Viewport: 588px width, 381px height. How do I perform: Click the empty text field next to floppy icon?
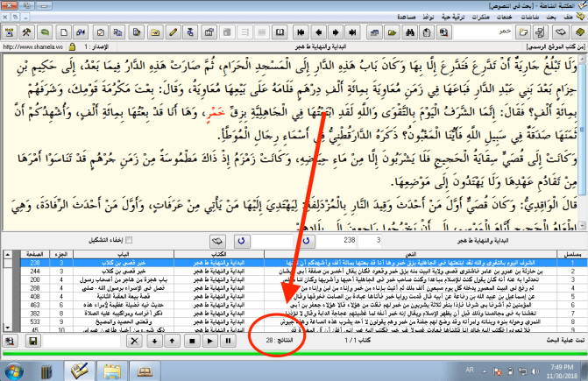tap(81, 341)
